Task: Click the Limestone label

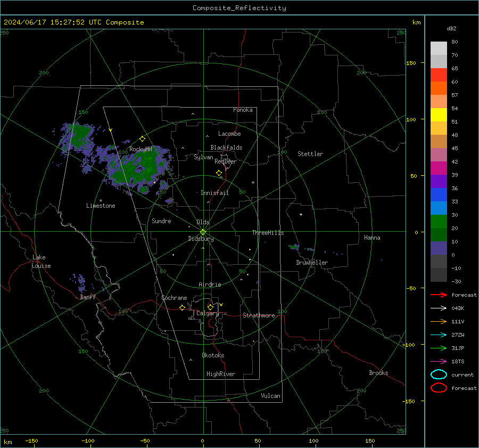Action: [x=101, y=206]
